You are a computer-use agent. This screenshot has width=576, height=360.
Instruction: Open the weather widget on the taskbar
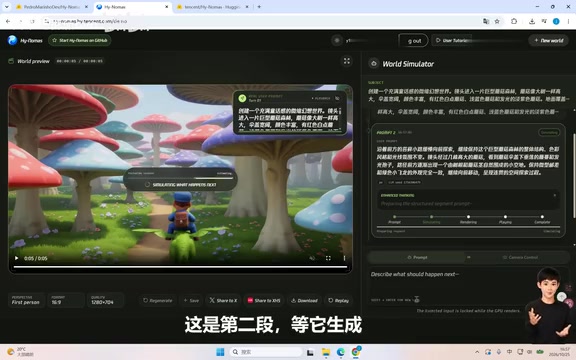pos(20,352)
